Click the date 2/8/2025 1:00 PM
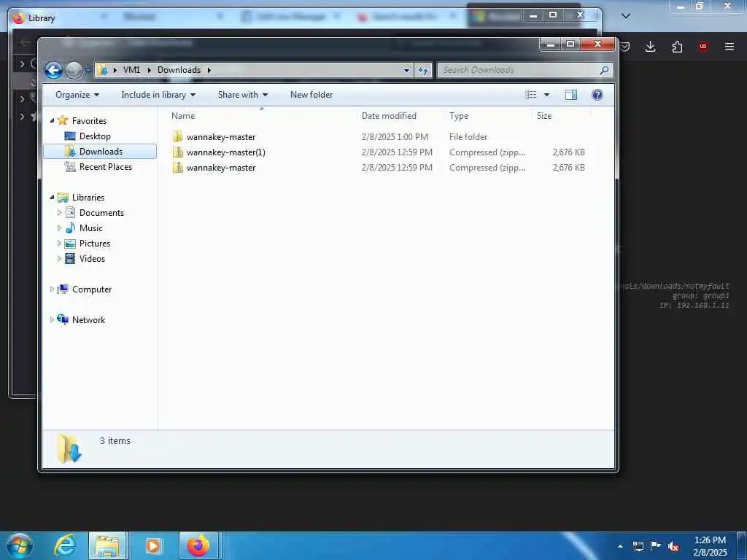747x560 pixels. (395, 136)
